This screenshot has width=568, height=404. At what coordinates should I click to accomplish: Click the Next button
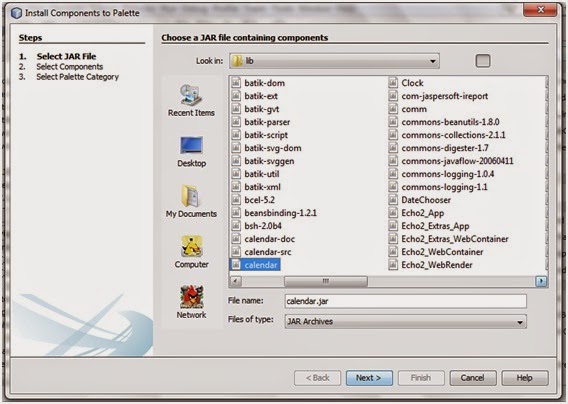[369, 378]
